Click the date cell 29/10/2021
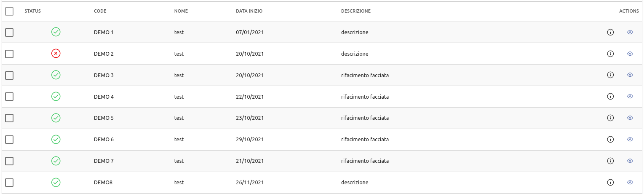Viewport: 644px width, 194px height. pos(250,140)
